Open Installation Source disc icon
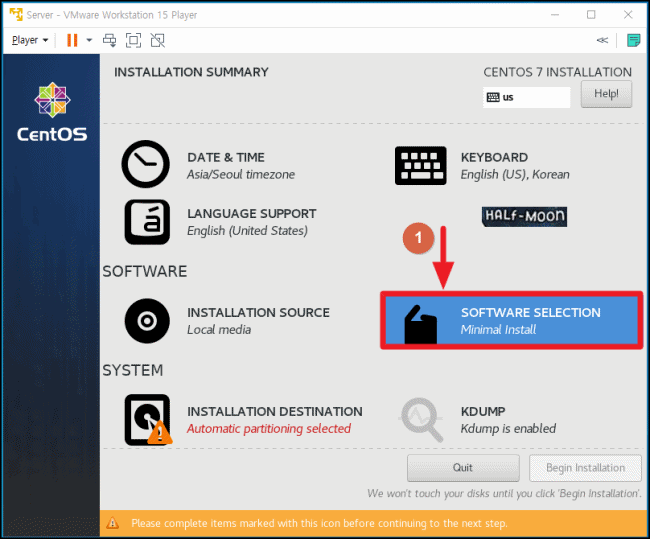The height and width of the screenshot is (539, 650). 147,320
